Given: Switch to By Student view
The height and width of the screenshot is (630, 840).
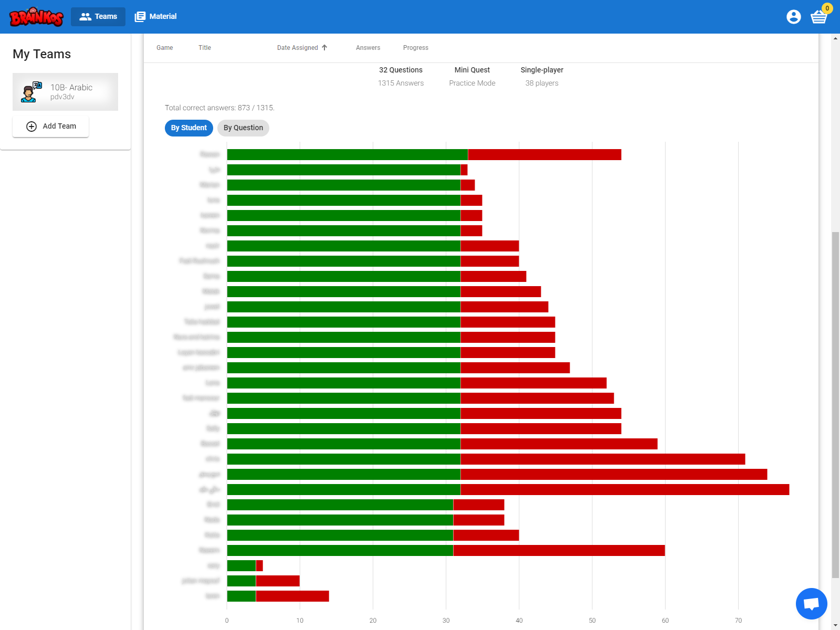Looking at the screenshot, I should [x=188, y=128].
